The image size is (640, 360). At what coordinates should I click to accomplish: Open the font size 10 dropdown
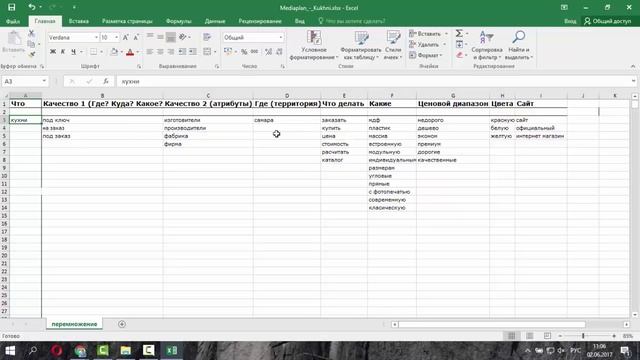point(116,38)
